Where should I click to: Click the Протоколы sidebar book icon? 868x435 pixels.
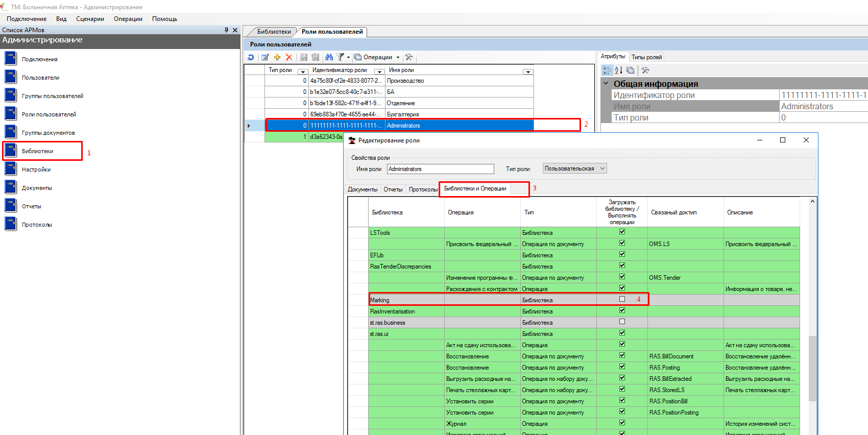click(11, 224)
